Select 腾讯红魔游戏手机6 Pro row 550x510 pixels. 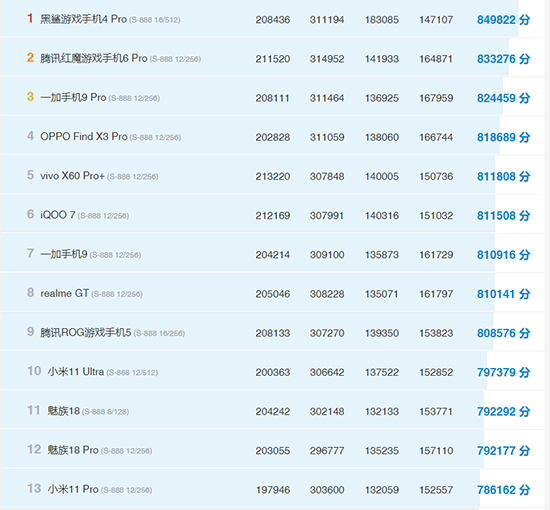point(273,58)
